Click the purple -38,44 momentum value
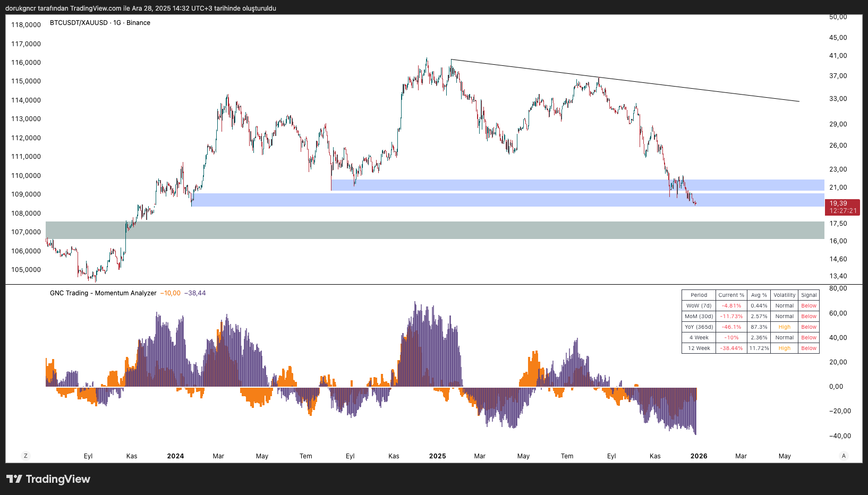868x495 pixels. point(195,293)
